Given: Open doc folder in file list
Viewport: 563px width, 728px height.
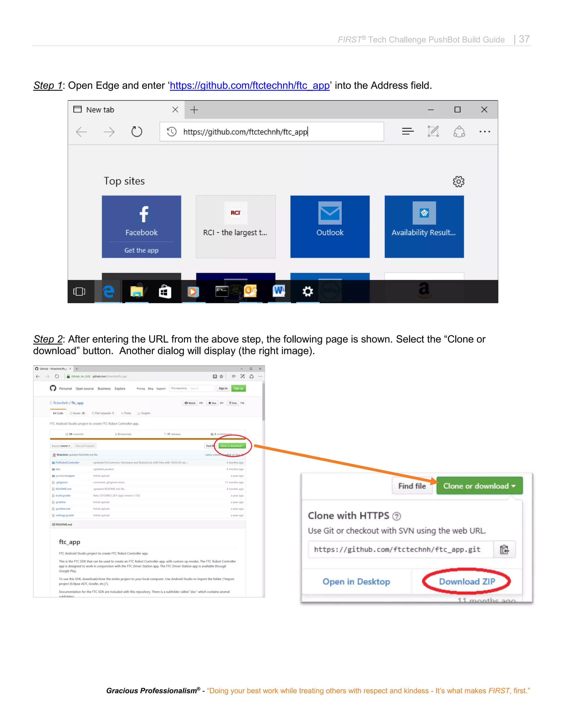Looking at the screenshot, I should [58, 469].
